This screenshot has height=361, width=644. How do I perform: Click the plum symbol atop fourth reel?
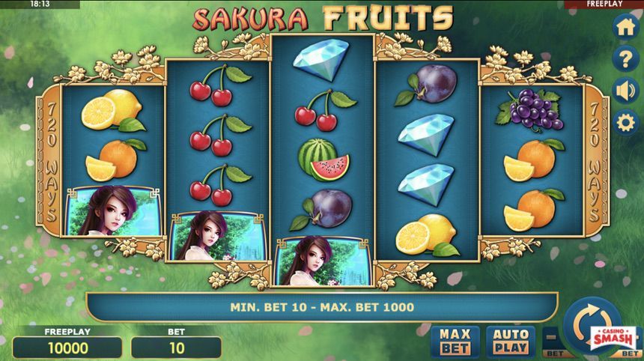[x=427, y=85]
